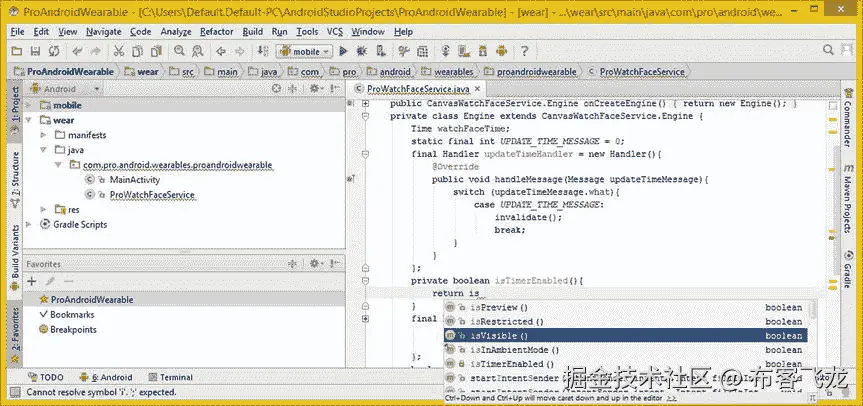863x406 pixels.
Task: Open the Navigate menu
Action: click(x=103, y=32)
